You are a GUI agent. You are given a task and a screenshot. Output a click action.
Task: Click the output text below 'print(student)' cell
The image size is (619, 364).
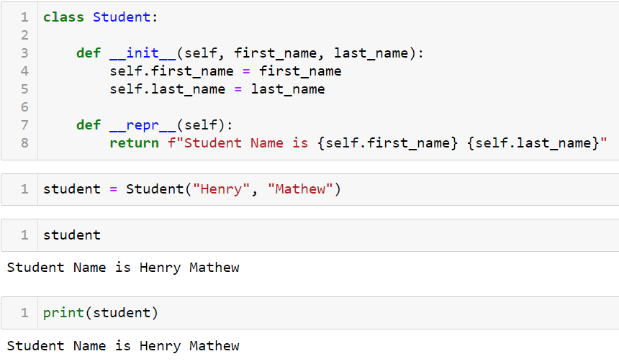pyautogui.click(x=123, y=346)
